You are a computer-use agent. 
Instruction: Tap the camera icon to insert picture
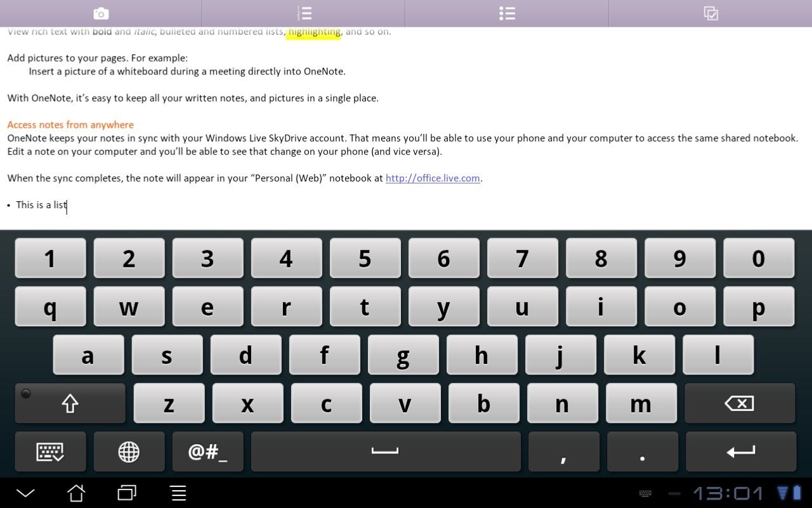pyautogui.click(x=101, y=13)
